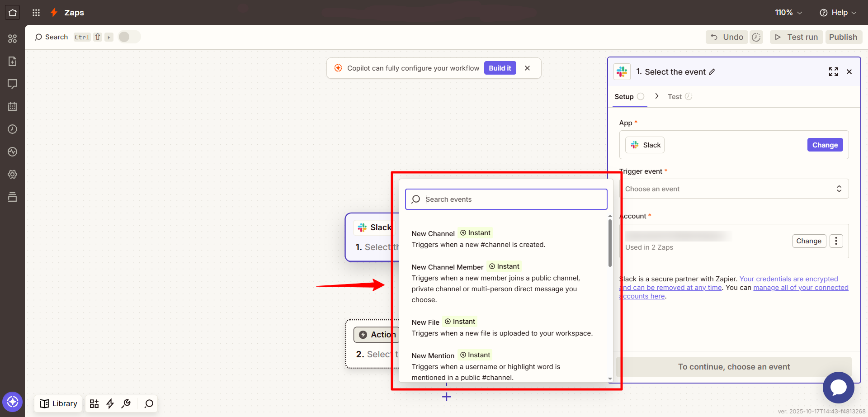Click the add-component grid icon in bottom toolbar
Image resolution: width=868 pixels, height=417 pixels.
tap(94, 404)
